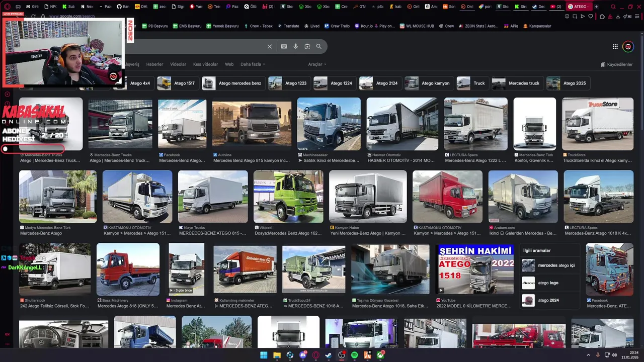
Task: Open the ŞEHRİN HAKİMİ YouTube video thumbnail
Action: click(474, 269)
